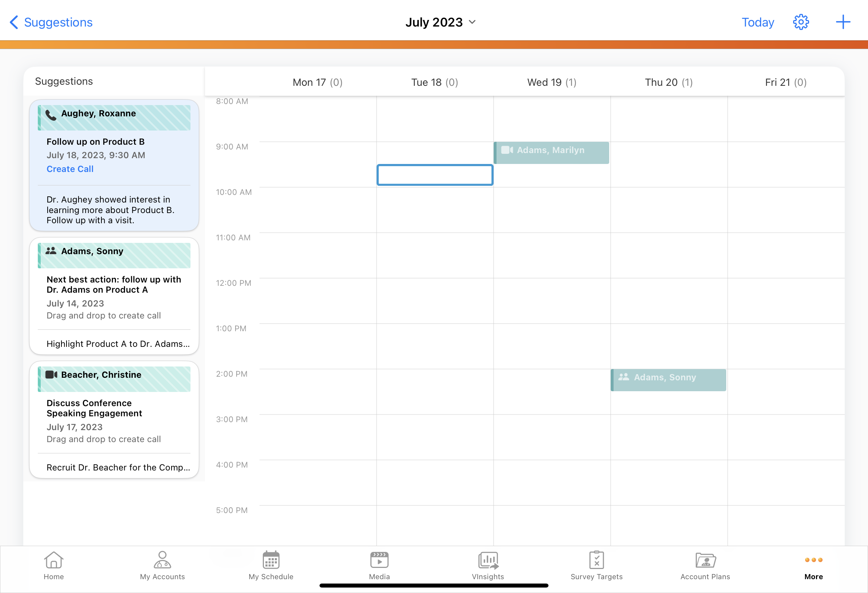Screen dimensions: 868x593
Task: Select the Fri 21 day header
Action: point(785,82)
